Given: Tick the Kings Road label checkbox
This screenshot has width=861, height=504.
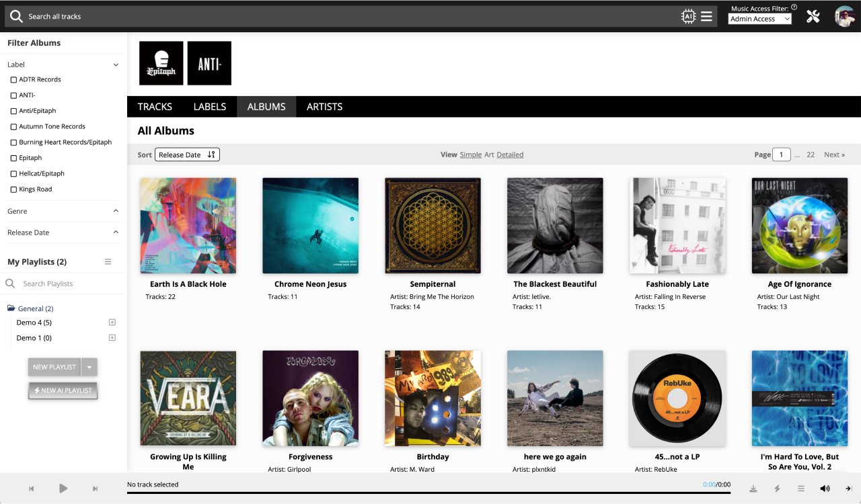Looking at the screenshot, I should tap(13, 190).
